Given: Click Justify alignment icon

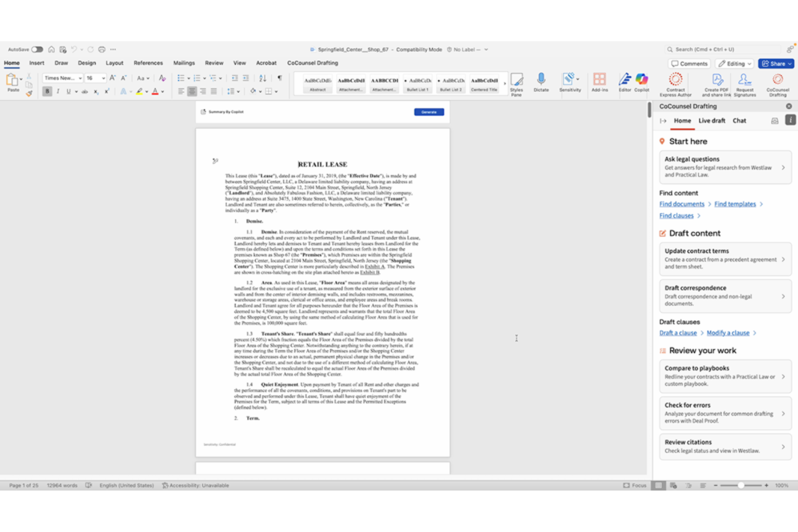Looking at the screenshot, I should (x=214, y=92).
